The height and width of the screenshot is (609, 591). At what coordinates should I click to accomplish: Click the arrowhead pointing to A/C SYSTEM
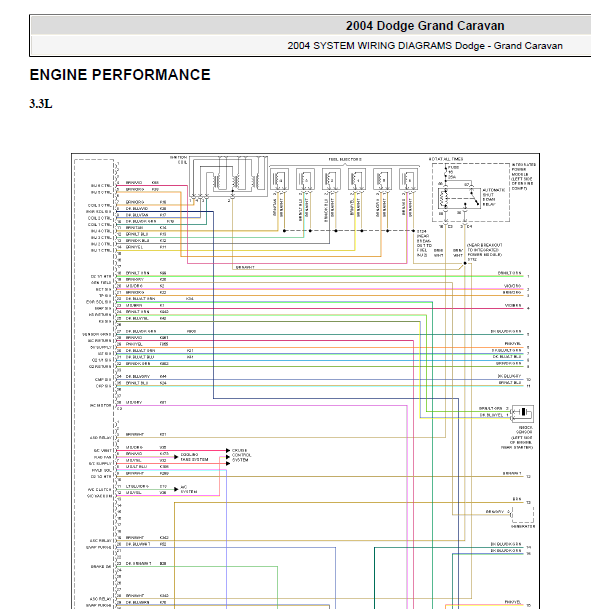tap(176, 489)
